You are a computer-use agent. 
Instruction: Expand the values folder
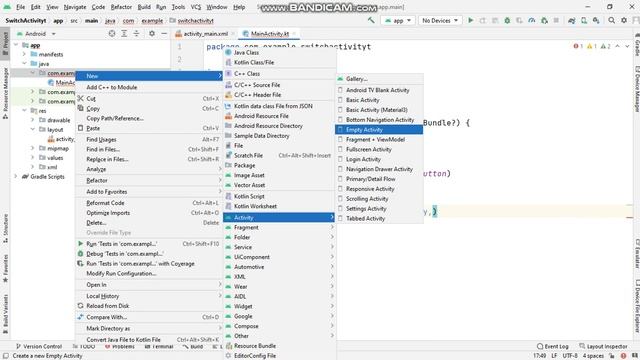click(x=33, y=158)
